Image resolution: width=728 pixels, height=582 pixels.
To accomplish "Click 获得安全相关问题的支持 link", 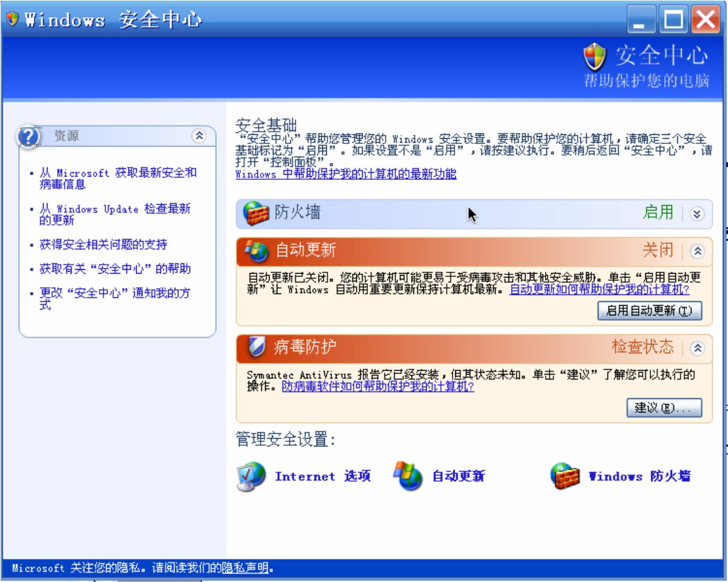I will coord(103,245).
